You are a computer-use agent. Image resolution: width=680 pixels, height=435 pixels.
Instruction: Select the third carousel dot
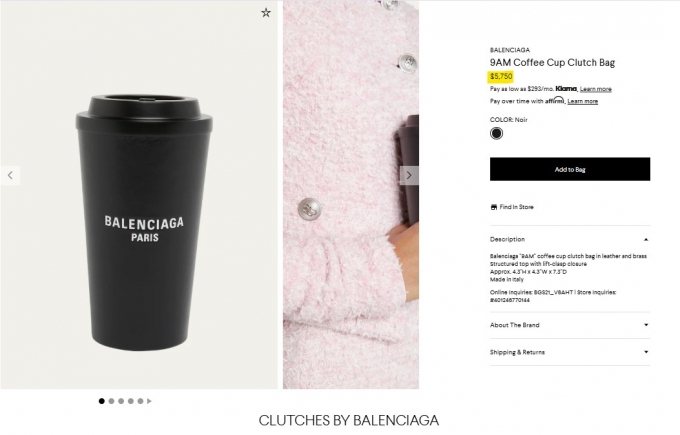(121, 401)
